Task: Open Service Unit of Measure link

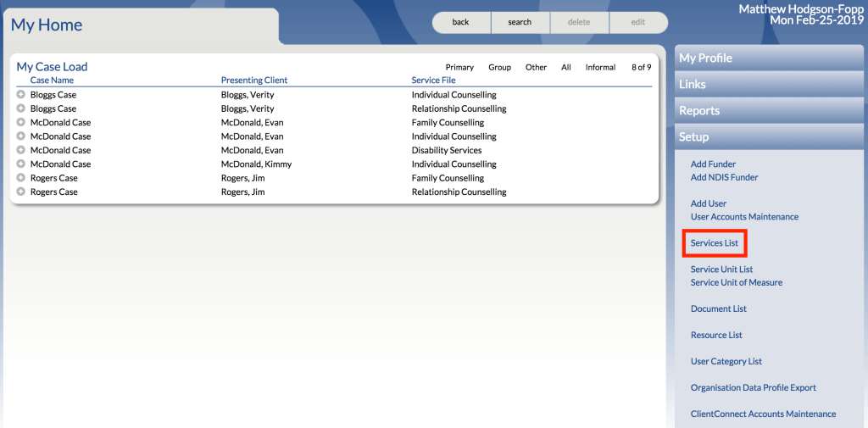Action: 737,282
